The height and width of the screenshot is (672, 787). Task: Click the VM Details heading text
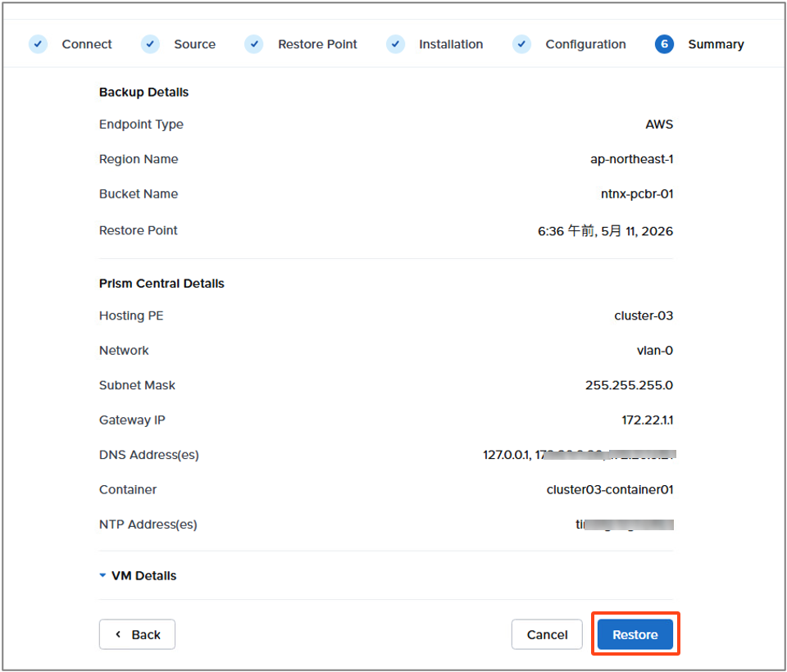point(143,575)
